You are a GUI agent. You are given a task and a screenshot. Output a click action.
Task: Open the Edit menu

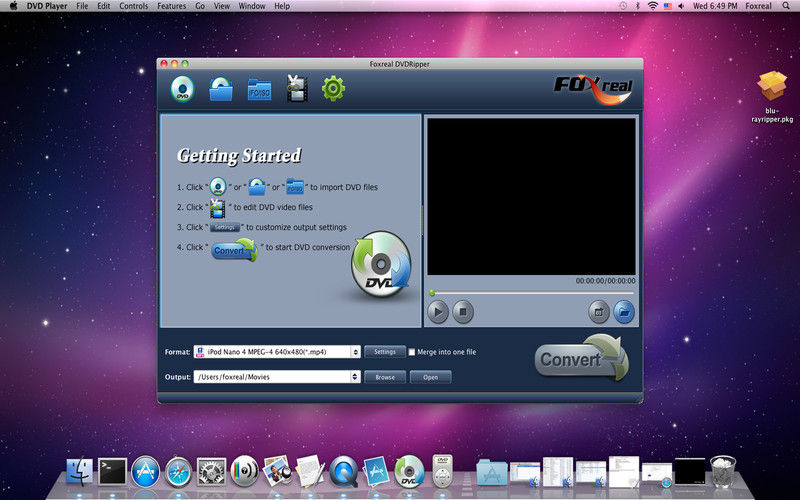click(104, 6)
